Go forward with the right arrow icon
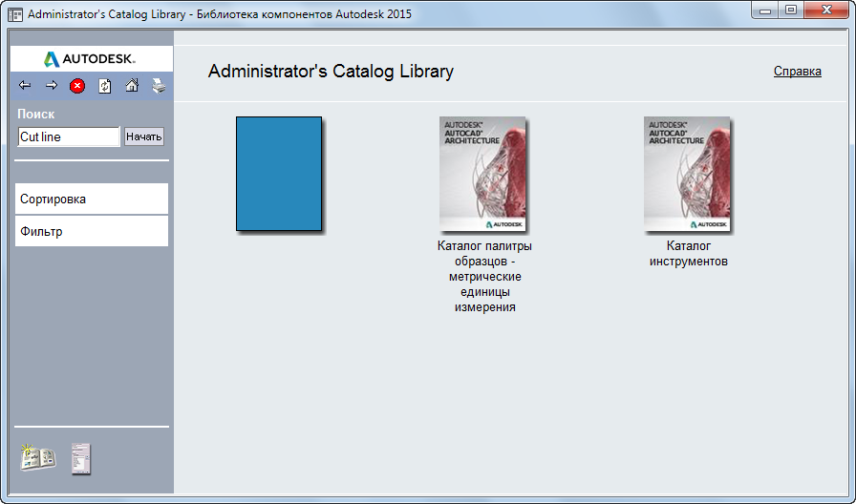 (52, 86)
